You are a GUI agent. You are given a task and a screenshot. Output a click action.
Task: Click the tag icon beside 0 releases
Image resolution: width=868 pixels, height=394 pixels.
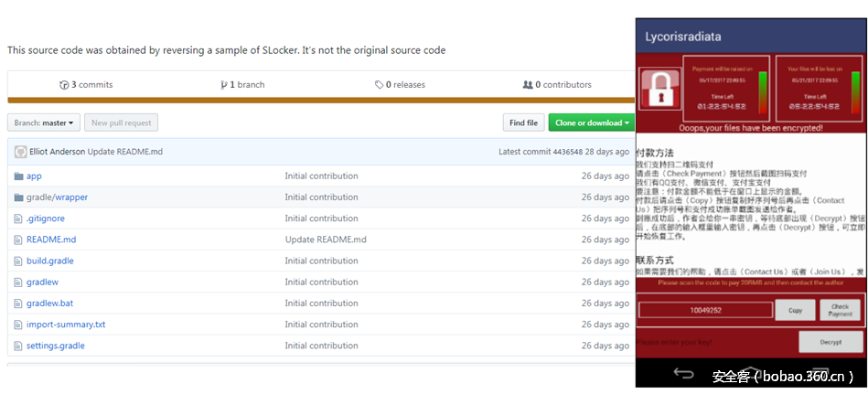[x=379, y=85]
